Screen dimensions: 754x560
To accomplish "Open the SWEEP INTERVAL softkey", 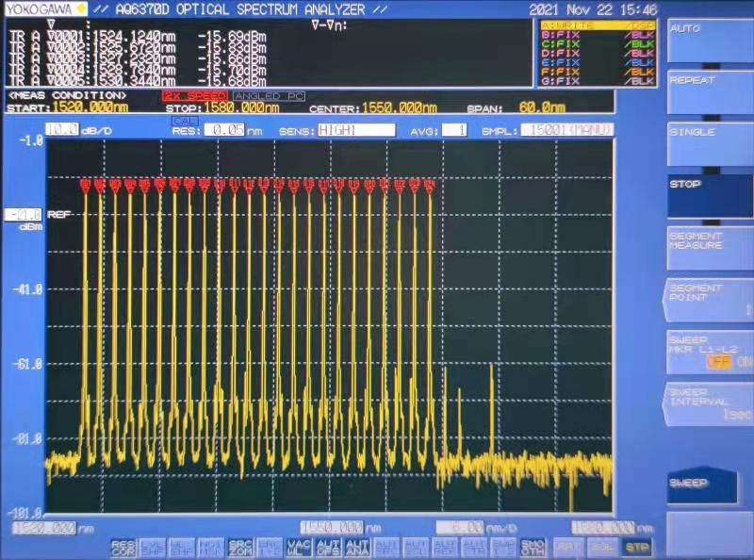I will (710, 404).
